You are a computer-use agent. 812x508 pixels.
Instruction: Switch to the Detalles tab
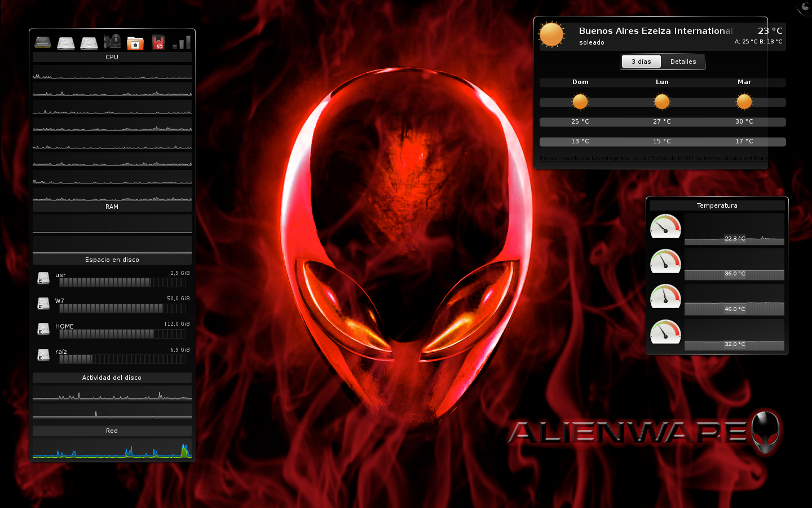click(x=683, y=62)
